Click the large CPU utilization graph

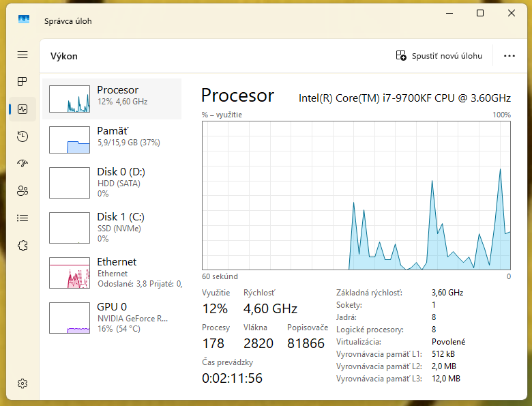[356, 195]
